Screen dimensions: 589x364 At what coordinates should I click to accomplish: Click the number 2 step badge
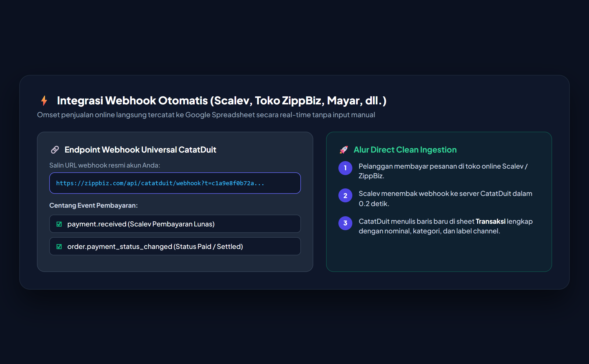pos(345,195)
